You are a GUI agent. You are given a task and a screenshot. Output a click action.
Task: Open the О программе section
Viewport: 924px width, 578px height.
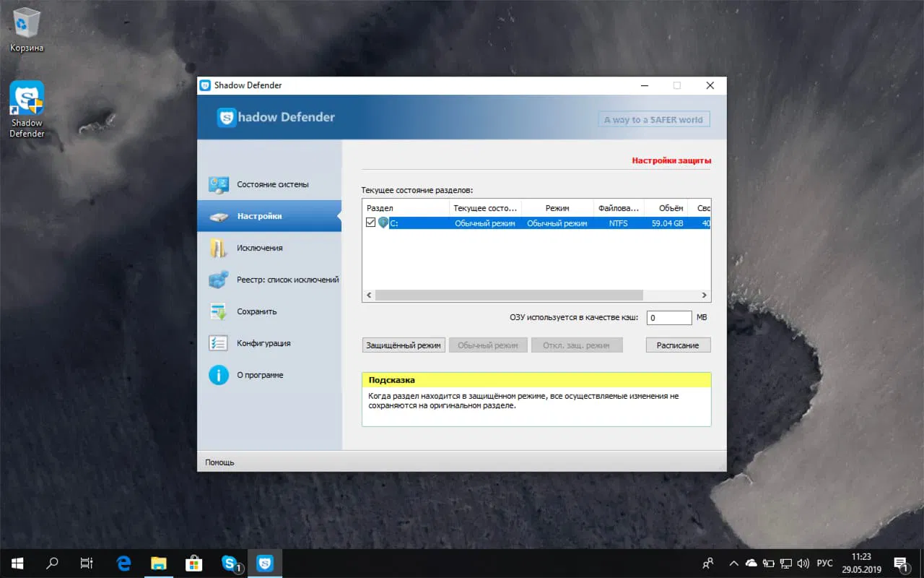tap(269, 375)
